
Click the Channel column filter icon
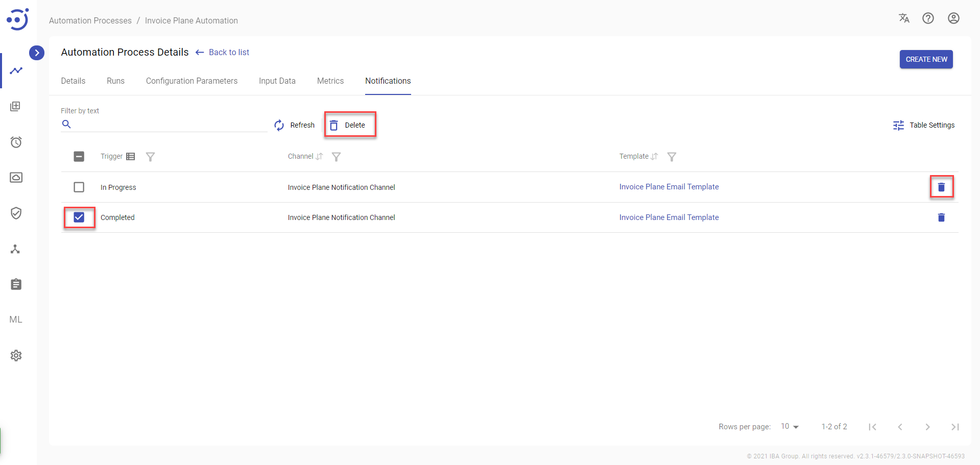coord(336,157)
